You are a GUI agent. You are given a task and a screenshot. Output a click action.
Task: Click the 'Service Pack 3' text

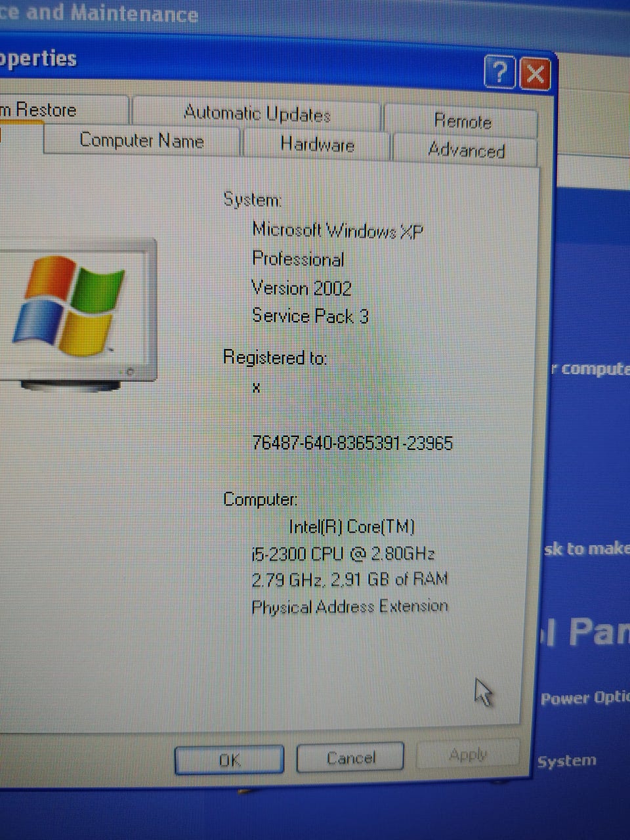tap(310, 316)
